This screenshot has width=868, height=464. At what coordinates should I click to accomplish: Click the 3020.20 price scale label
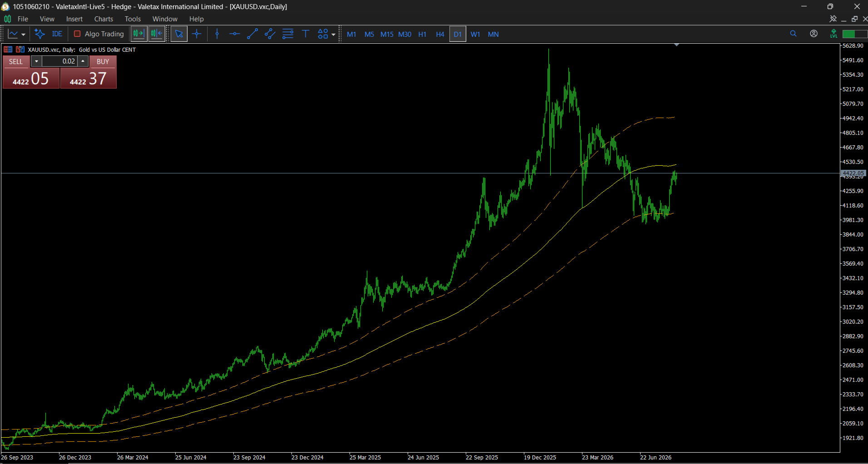[853, 322]
